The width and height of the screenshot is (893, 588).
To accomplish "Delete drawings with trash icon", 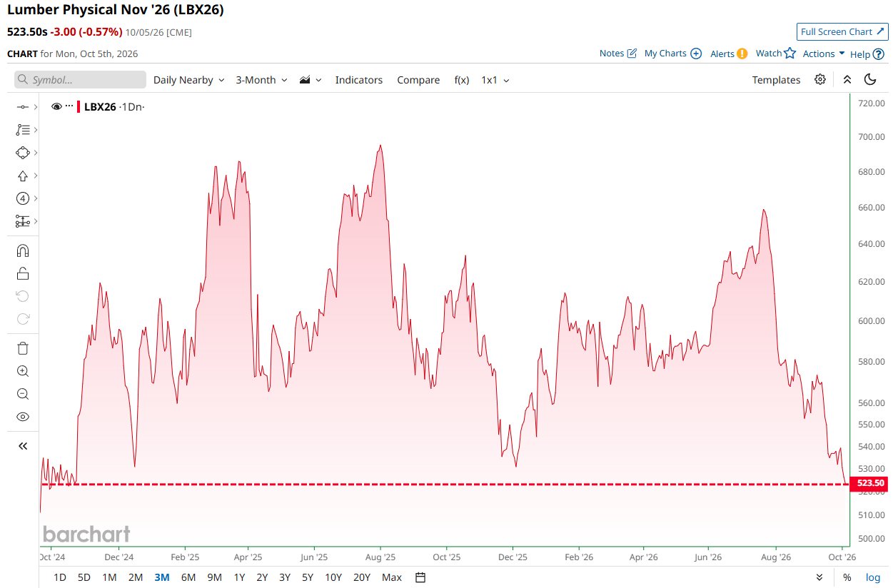I will (x=22, y=348).
